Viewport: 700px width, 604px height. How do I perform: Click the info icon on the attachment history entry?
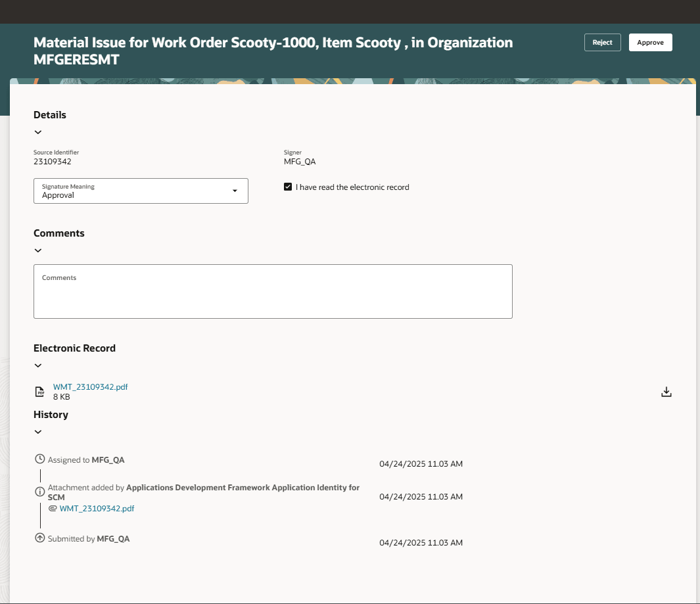coord(39,491)
